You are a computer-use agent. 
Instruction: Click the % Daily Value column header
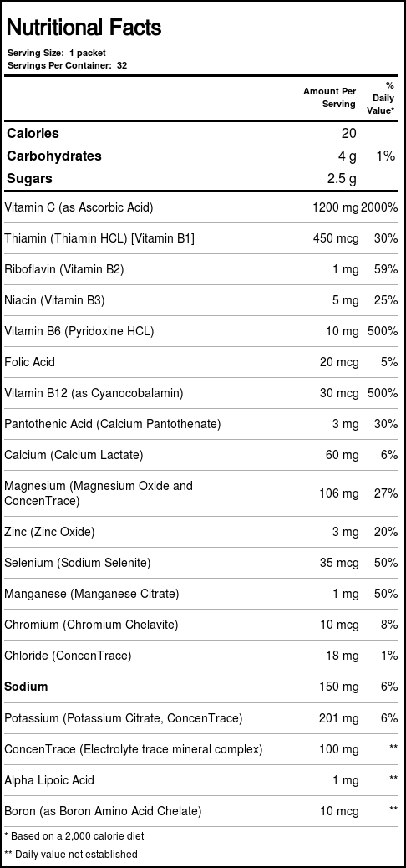coord(381,98)
